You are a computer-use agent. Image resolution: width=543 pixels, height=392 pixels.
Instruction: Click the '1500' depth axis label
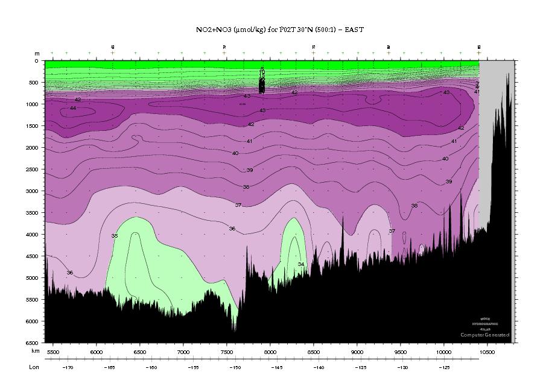point(32,126)
